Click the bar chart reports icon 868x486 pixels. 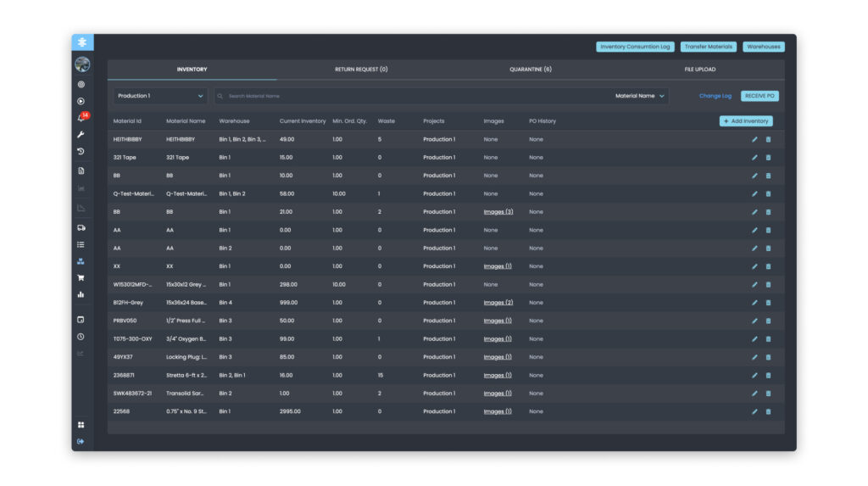coord(81,294)
